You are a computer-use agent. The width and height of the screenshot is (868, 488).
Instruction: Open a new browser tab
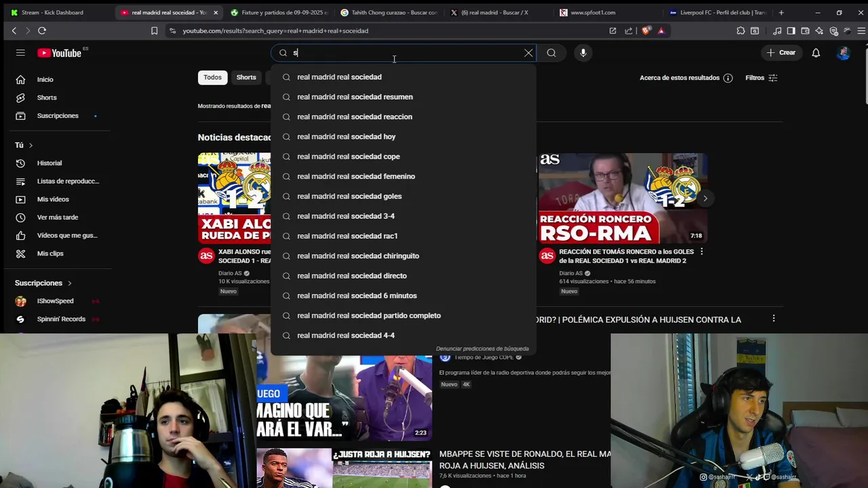(x=781, y=12)
